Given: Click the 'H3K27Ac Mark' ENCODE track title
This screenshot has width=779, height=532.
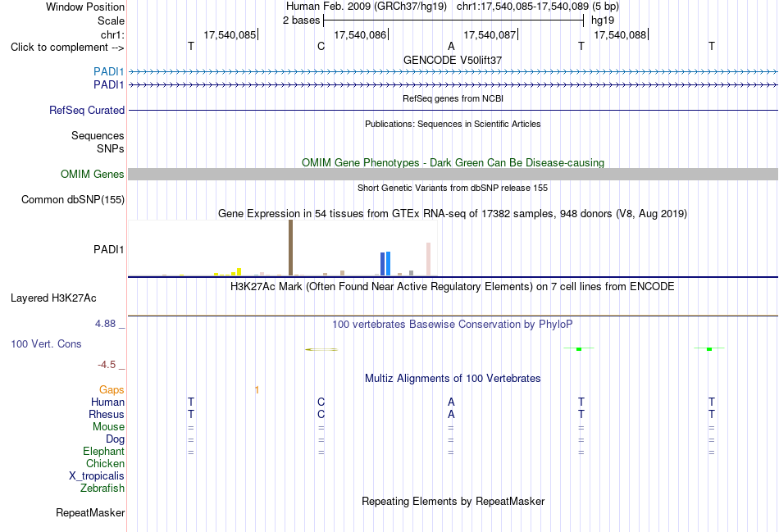Looking at the screenshot, I should pyautogui.click(x=452, y=287).
